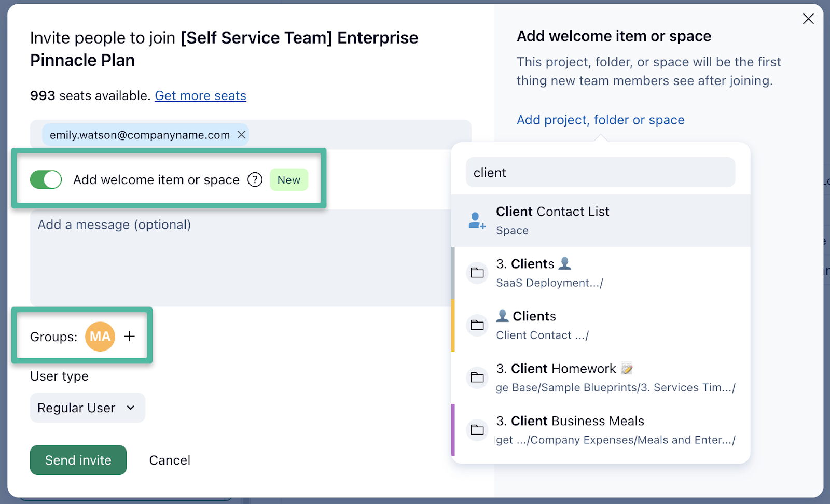Click the folder icon for "3. Client Business Meals"

click(x=477, y=429)
